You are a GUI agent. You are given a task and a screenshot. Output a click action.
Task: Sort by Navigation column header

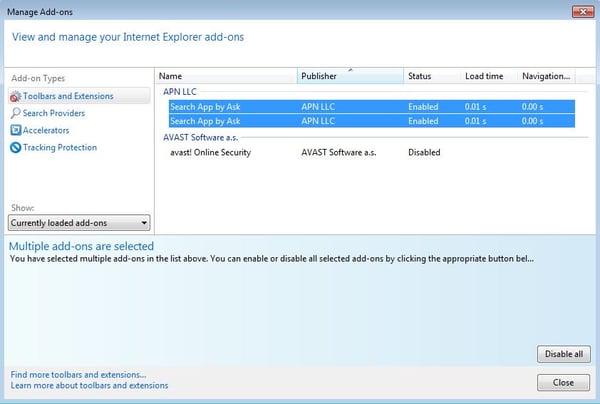coord(546,76)
